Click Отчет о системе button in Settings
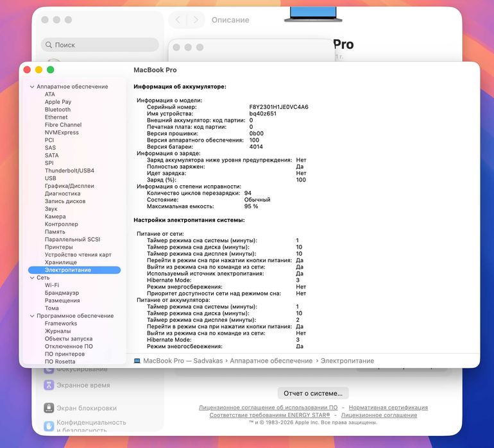This screenshot has height=448, width=494. [313, 394]
